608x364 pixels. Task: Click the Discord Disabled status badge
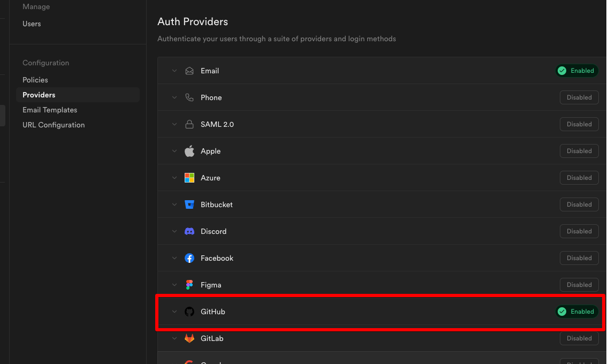coord(579,231)
